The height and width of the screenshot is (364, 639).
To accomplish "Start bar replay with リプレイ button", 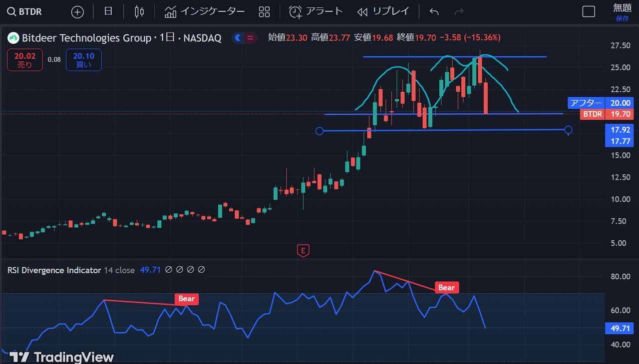I will click(383, 11).
